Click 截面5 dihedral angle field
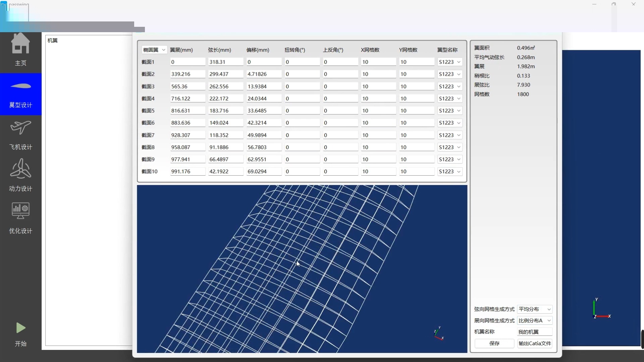This screenshot has height=362, width=644. [x=340, y=111]
